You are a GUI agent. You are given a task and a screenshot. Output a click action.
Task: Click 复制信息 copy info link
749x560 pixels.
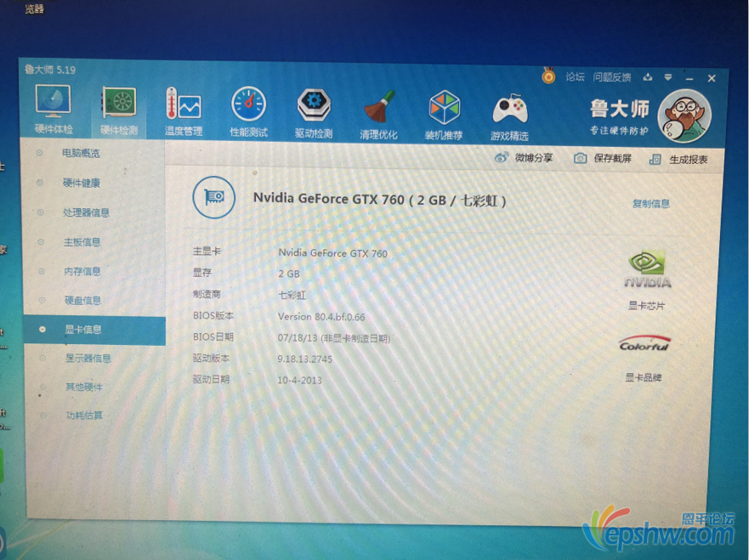coord(650,204)
